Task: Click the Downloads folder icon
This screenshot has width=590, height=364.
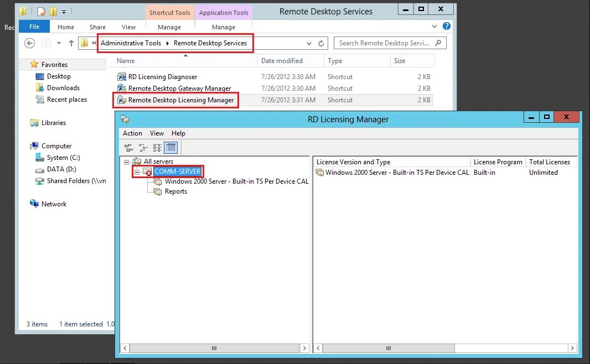Action: [x=39, y=87]
